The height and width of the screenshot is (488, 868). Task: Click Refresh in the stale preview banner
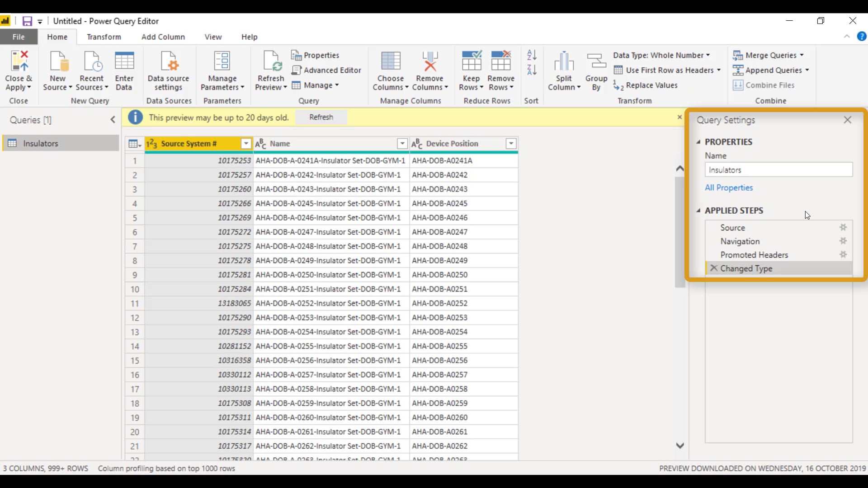pyautogui.click(x=321, y=117)
